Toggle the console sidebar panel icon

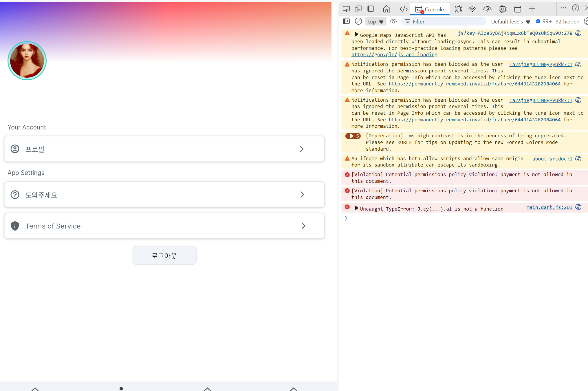(346, 21)
